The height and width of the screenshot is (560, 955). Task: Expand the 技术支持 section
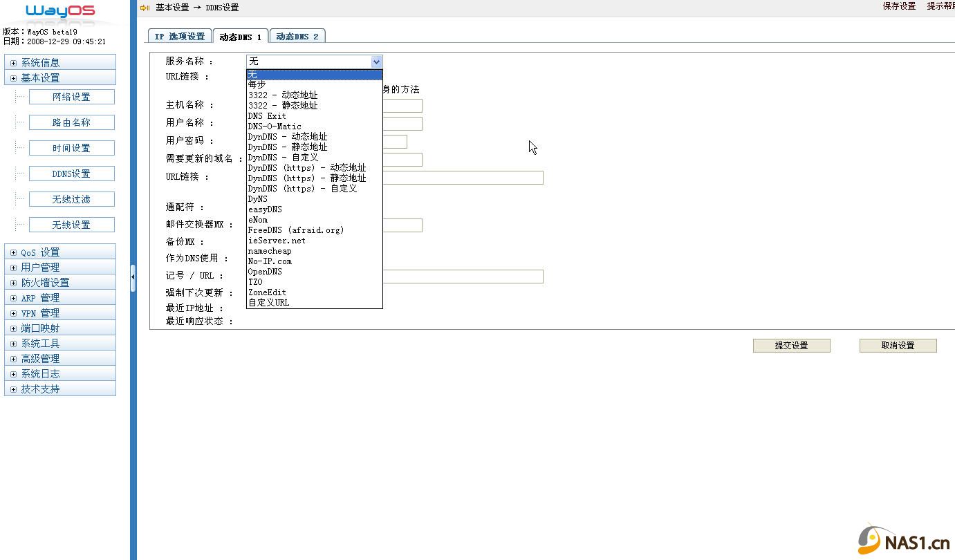[59, 389]
